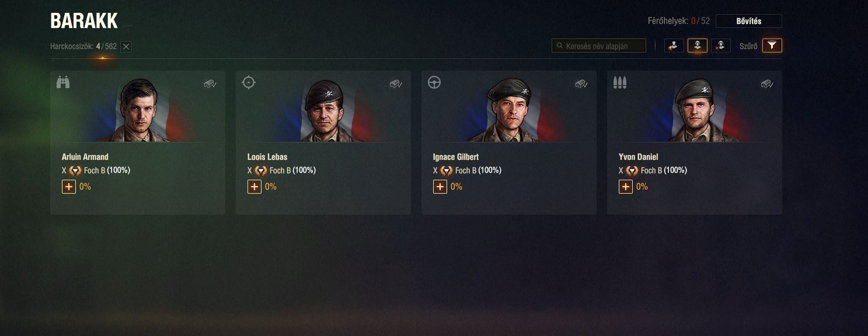Toggle the dismissed crew filter with red X
The image size is (868, 336).
click(721, 45)
